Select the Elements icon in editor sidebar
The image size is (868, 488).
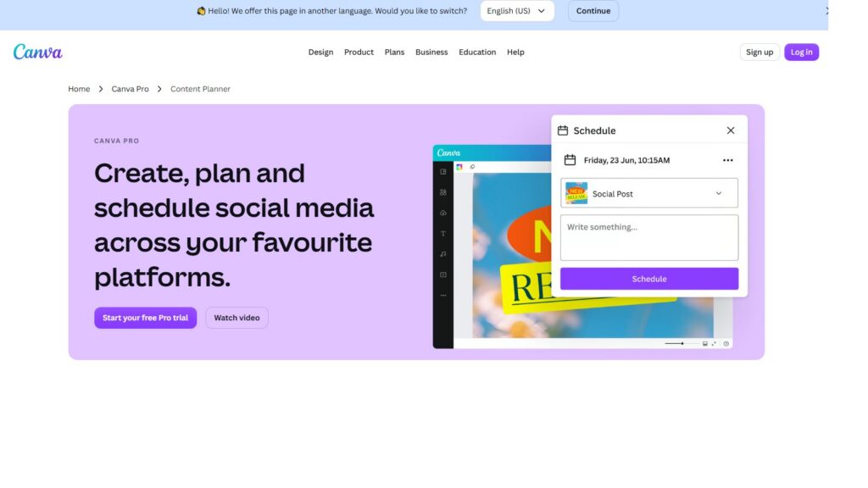click(x=442, y=192)
